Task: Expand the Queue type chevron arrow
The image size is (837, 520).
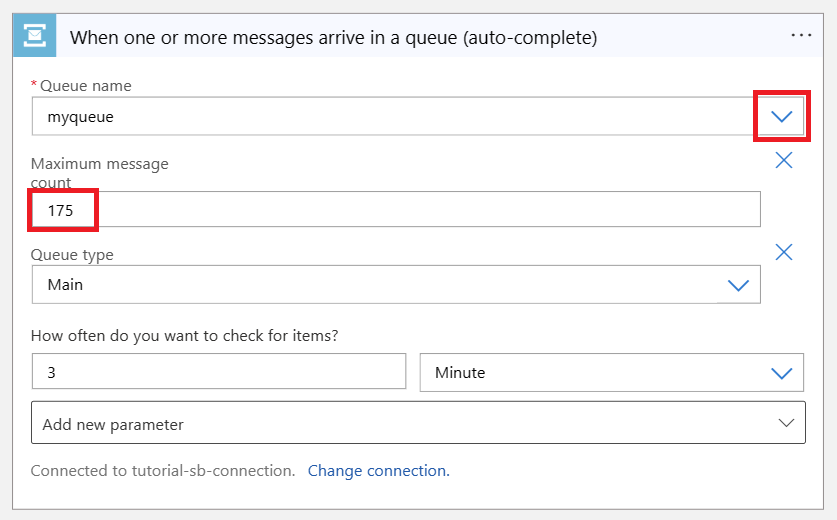Action: pos(738,285)
